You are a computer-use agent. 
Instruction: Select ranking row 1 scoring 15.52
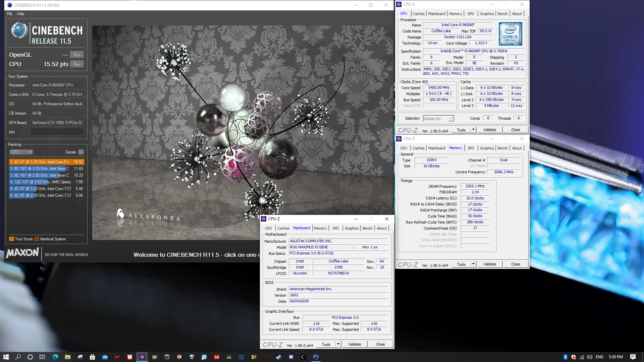click(47, 162)
